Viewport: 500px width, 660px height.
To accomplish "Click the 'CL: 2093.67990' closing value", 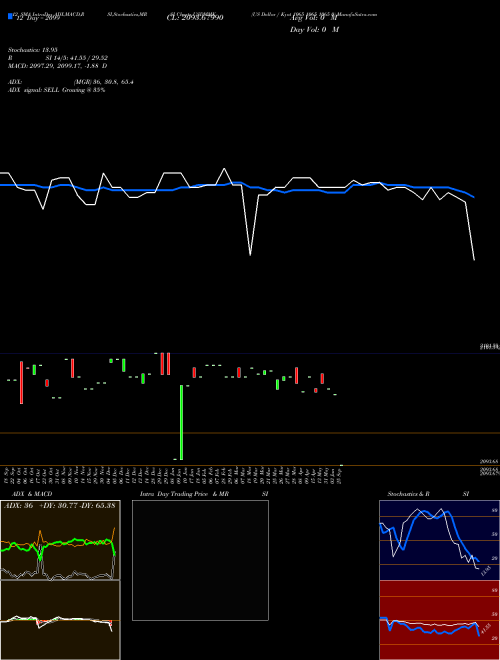I will (195, 18).
